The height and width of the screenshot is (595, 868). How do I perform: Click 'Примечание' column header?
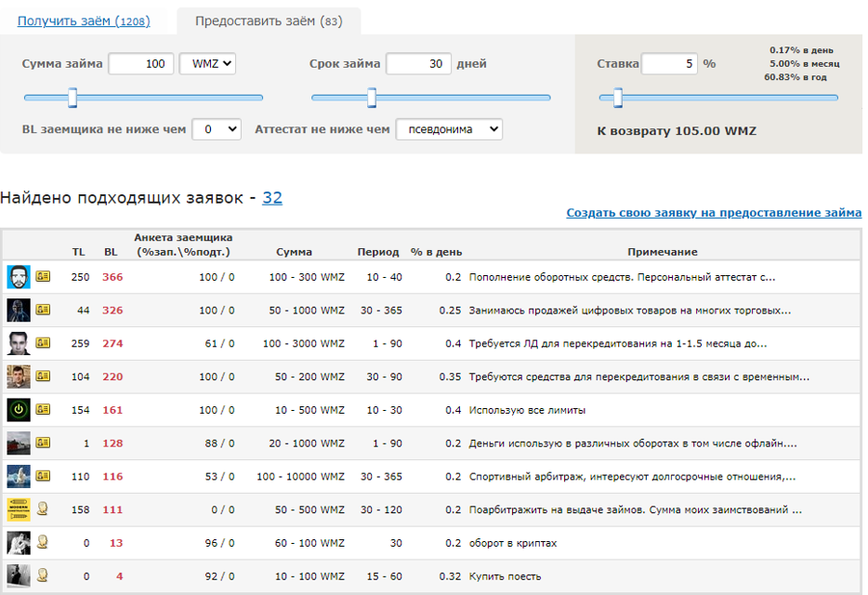point(663,252)
